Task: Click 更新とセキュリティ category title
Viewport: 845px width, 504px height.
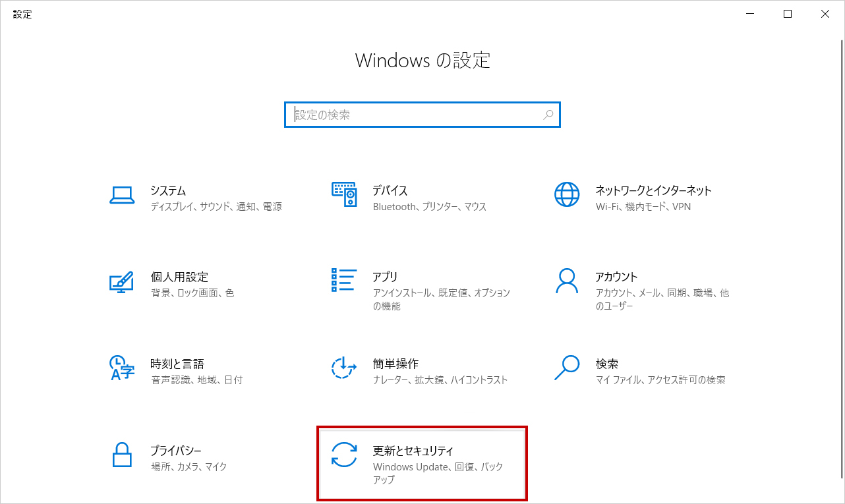Action: 413,451
